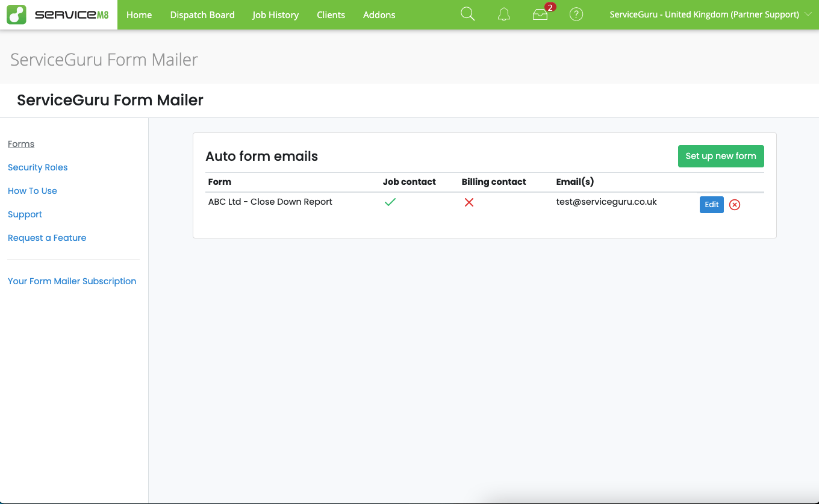Open the search magnifier icon
The width and height of the screenshot is (819, 504).
tap(467, 14)
